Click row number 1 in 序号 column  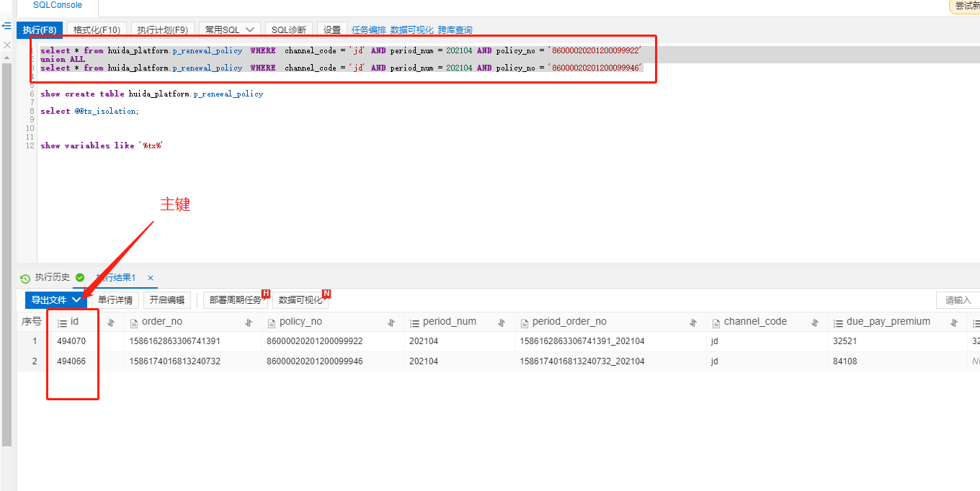[x=34, y=341]
